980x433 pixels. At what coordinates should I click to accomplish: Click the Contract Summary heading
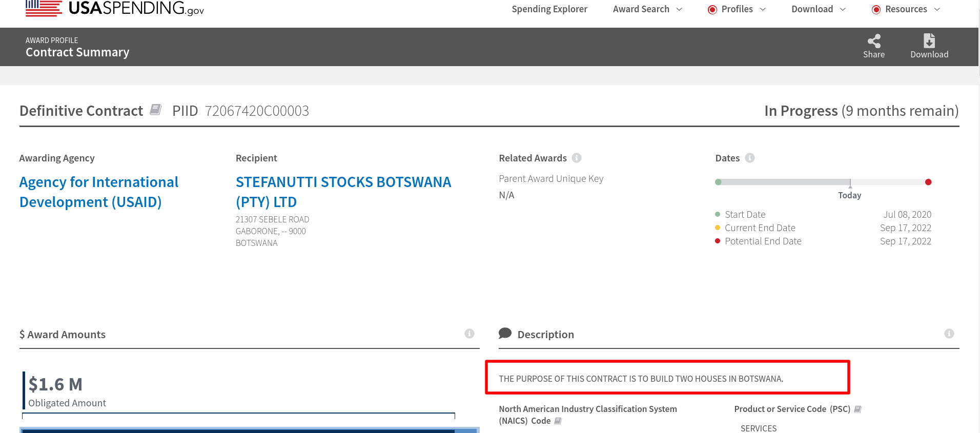click(77, 52)
